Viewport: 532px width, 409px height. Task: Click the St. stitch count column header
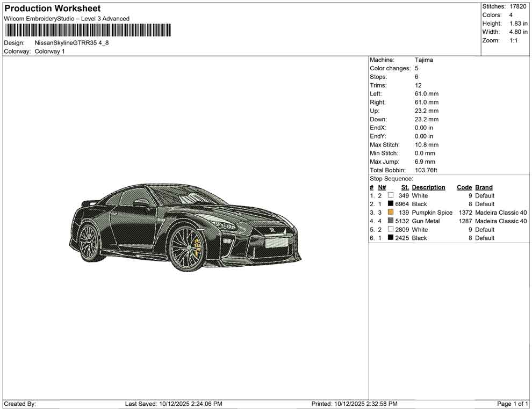[405, 187]
